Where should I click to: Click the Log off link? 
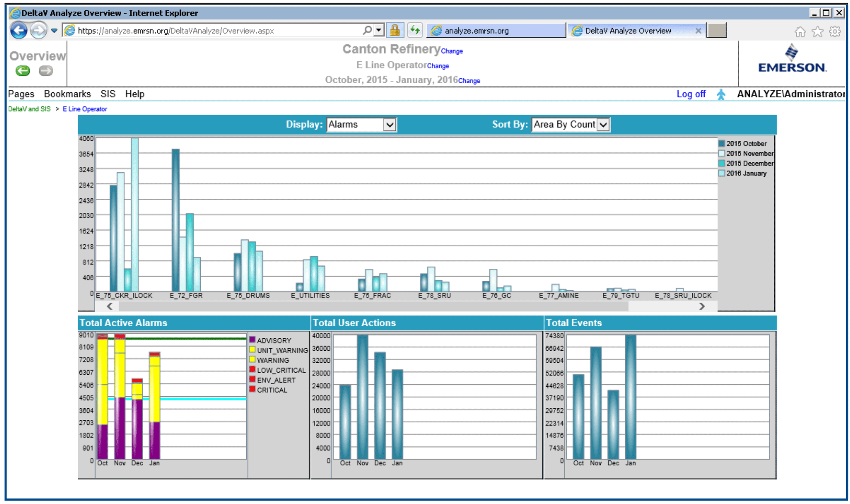[x=691, y=94]
